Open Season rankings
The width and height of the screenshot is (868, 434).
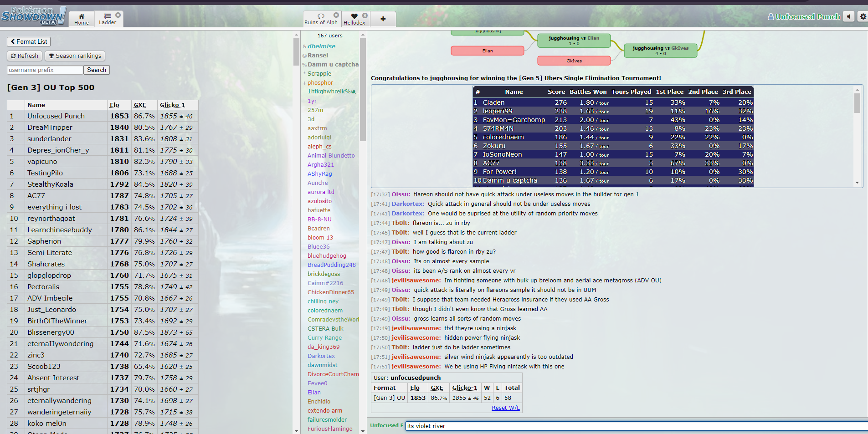(x=75, y=56)
